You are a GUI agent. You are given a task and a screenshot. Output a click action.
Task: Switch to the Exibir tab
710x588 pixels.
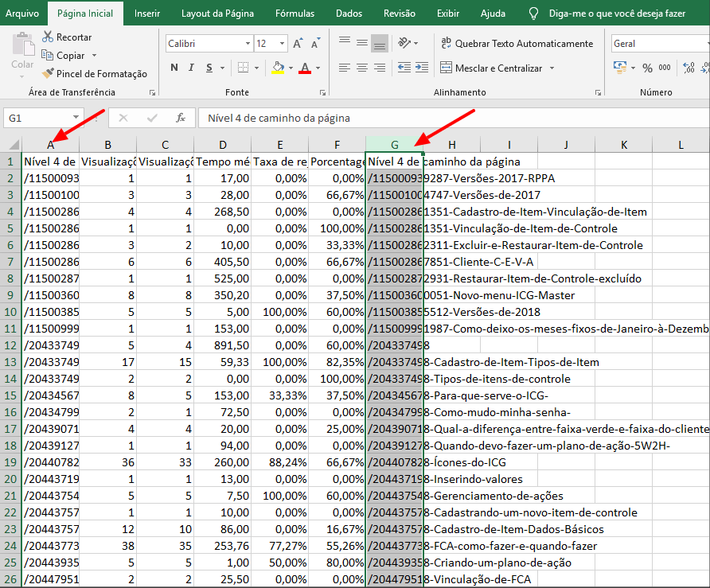[448, 13]
